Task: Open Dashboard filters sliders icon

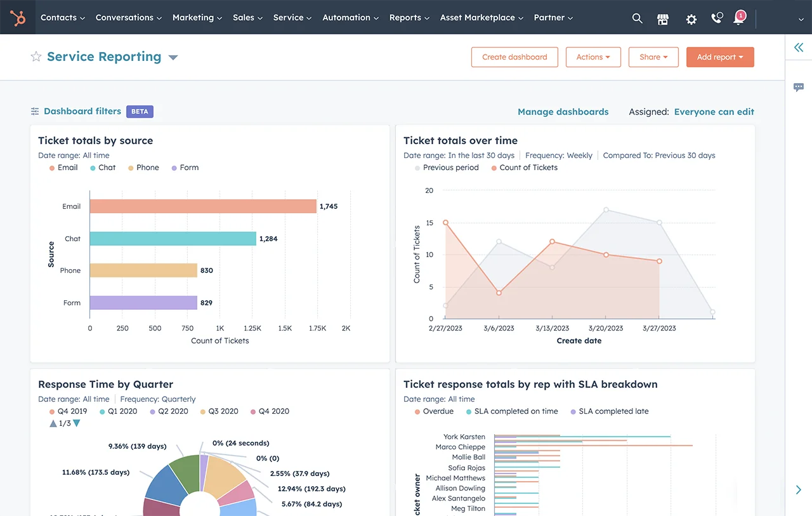Action: tap(35, 110)
